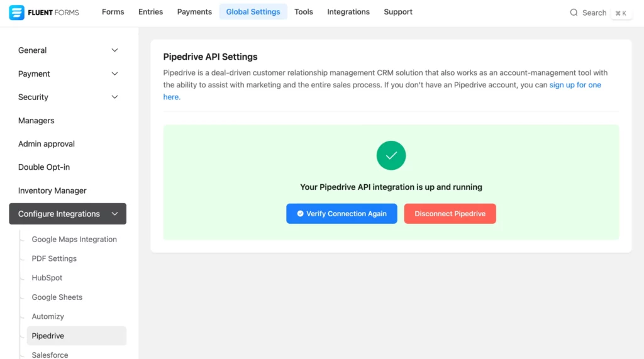The width and height of the screenshot is (644, 359).
Task: Click Verify Connection Again button
Action: coord(341,214)
